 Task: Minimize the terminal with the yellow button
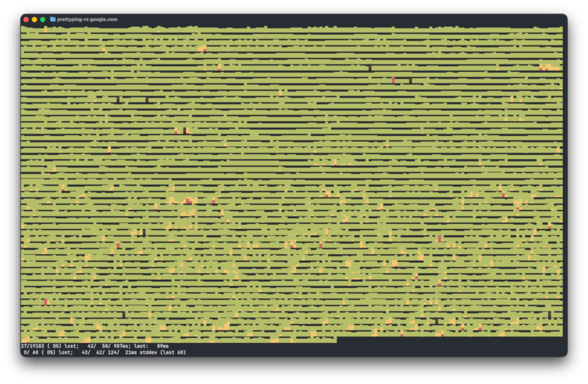tap(34, 20)
